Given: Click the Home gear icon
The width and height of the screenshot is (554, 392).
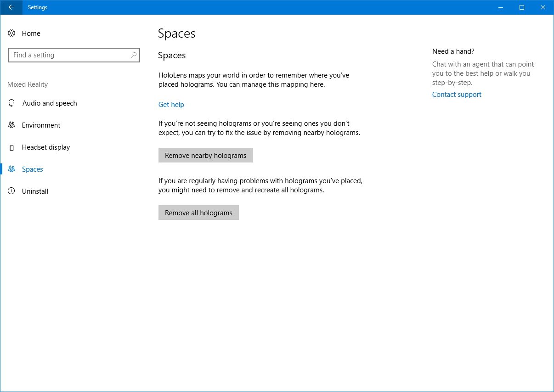Looking at the screenshot, I should pyautogui.click(x=12, y=34).
